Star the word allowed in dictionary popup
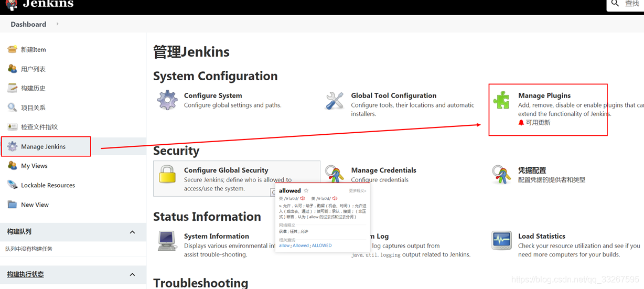Screen dimensions: 644x289 pyautogui.click(x=306, y=190)
